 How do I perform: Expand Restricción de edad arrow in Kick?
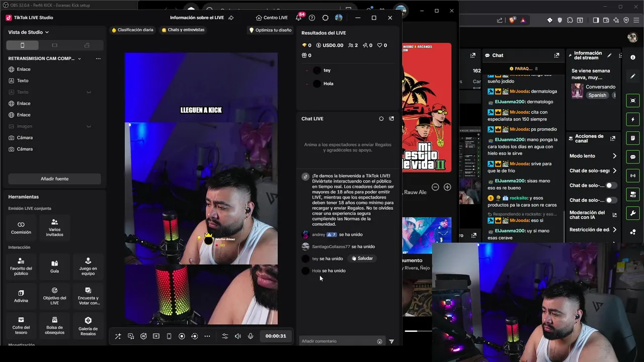point(614,230)
